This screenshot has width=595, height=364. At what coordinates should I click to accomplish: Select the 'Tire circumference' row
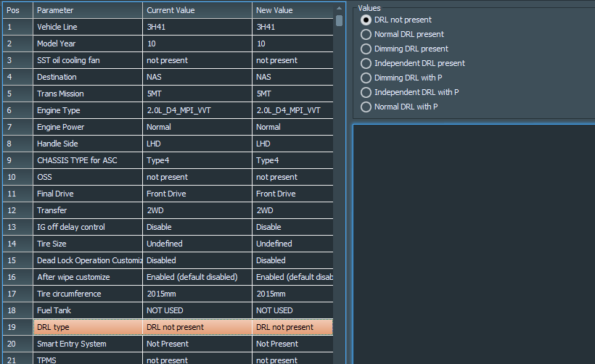point(87,294)
